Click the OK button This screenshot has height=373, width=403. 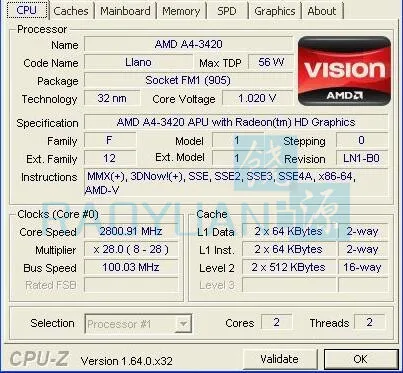click(361, 359)
